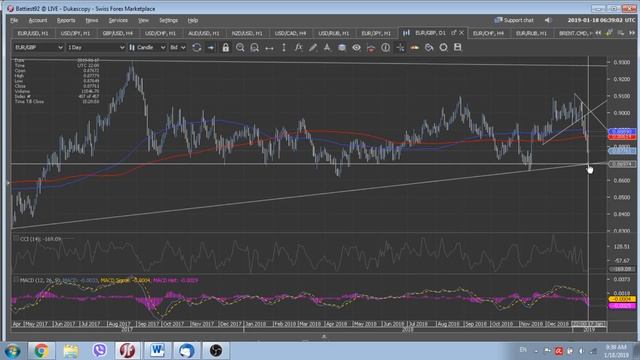Open the Reports menu
The width and height of the screenshot is (640, 360).
coord(66,20)
